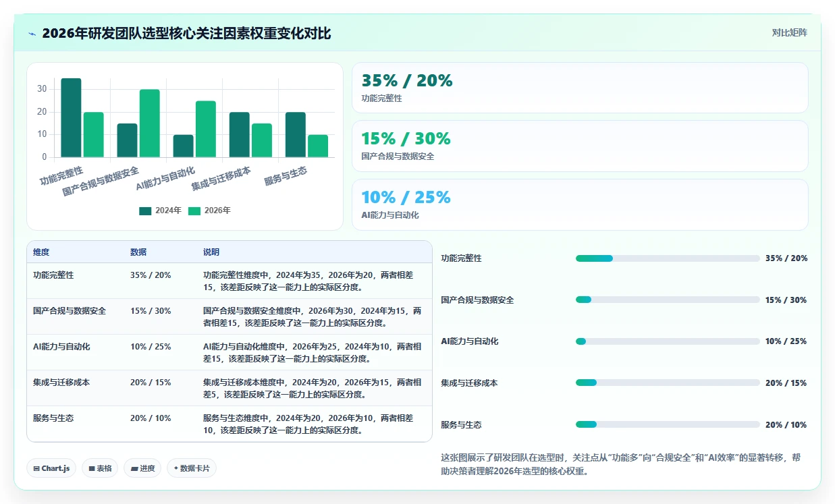Click the 功能完整性 progress bar
The width and height of the screenshot is (835, 504).
(x=668, y=258)
